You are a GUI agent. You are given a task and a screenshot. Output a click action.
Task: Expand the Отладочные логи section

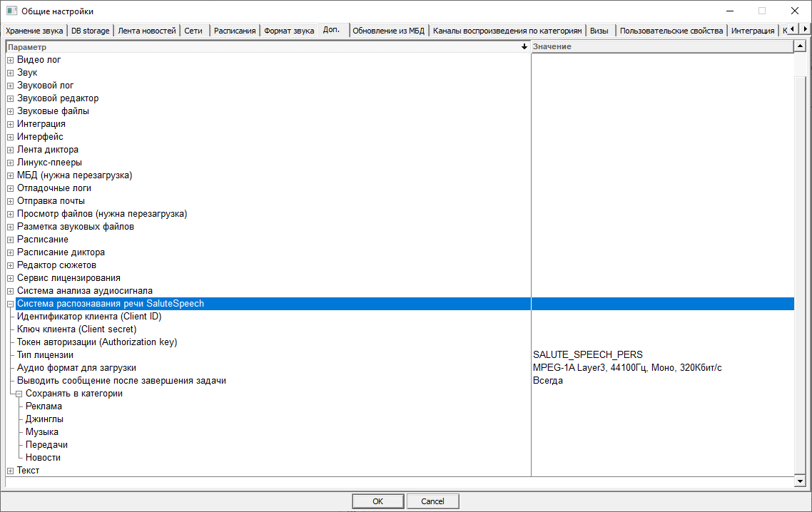pos(11,188)
